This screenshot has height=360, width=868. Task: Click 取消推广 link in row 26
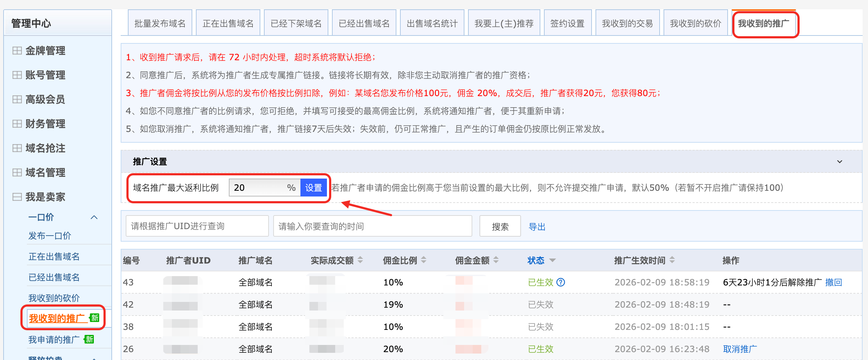(x=740, y=349)
